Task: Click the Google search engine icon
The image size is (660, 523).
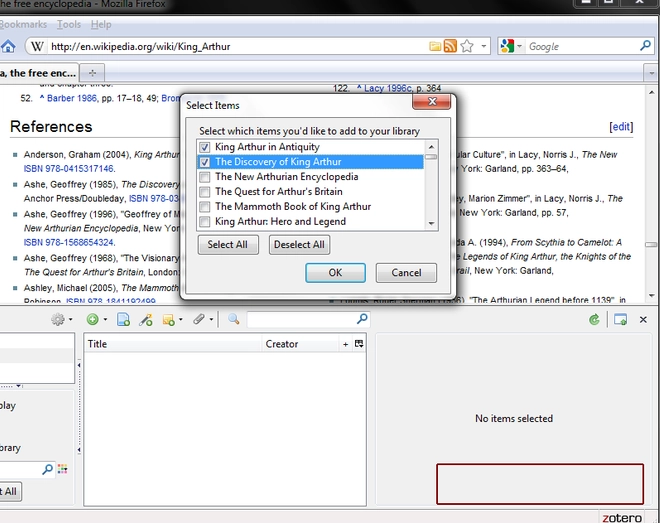Action: click(x=507, y=46)
